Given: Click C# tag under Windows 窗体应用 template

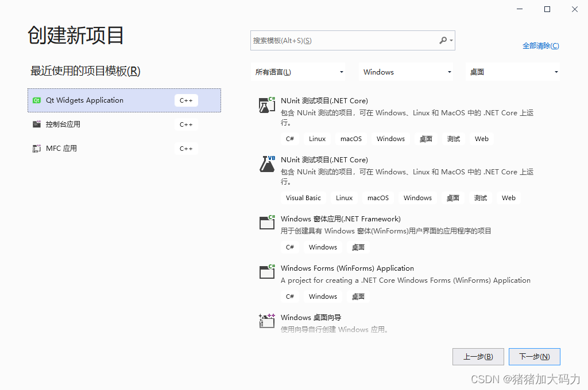Looking at the screenshot, I should (x=290, y=247).
